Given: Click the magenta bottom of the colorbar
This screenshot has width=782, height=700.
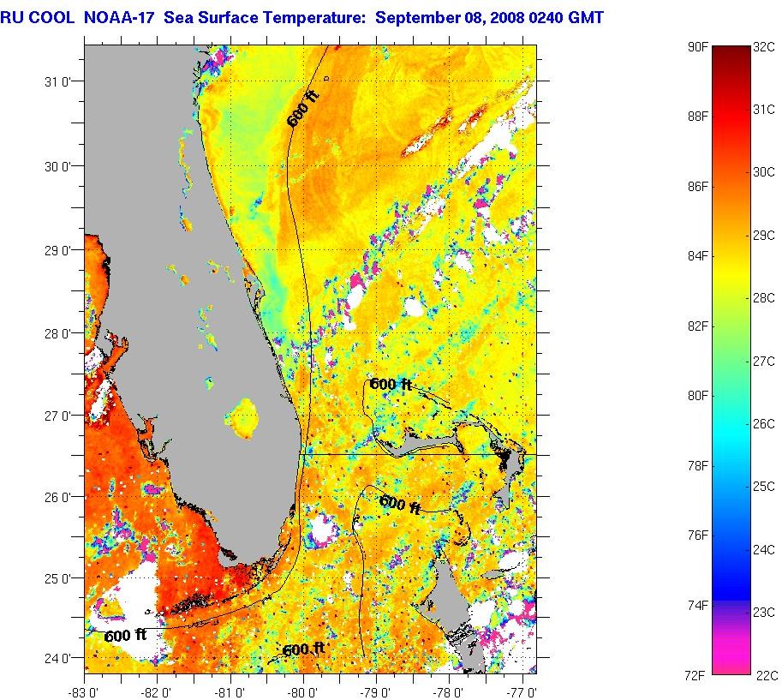Looking at the screenshot, I should click(731, 654).
